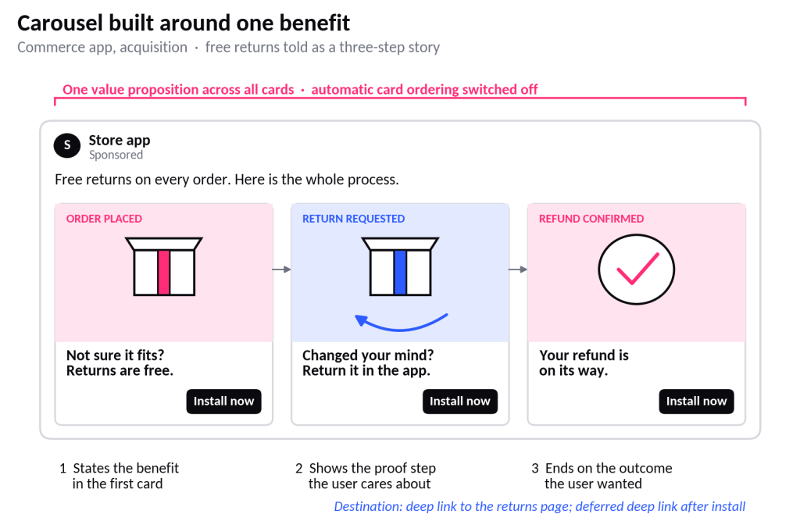
Task: Click the blue curved return arrow
Action: coord(401,323)
